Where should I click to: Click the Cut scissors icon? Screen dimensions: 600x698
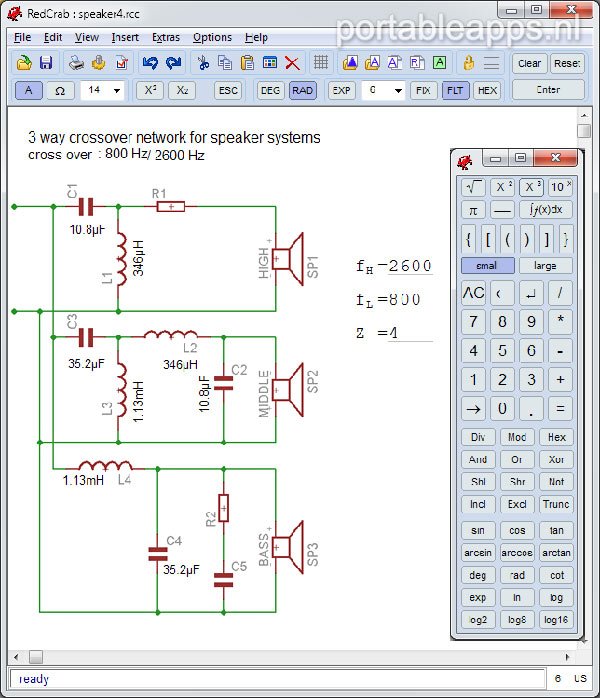202,63
